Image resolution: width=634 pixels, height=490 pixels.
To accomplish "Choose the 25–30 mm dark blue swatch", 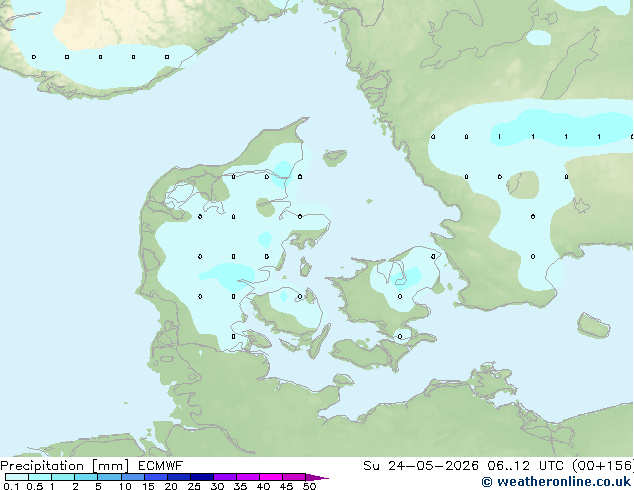I will click(x=201, y=477).
